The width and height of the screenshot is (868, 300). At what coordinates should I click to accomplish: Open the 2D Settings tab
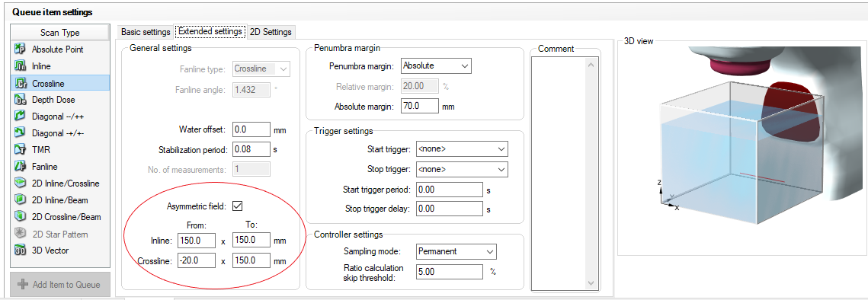coord(271,32)
